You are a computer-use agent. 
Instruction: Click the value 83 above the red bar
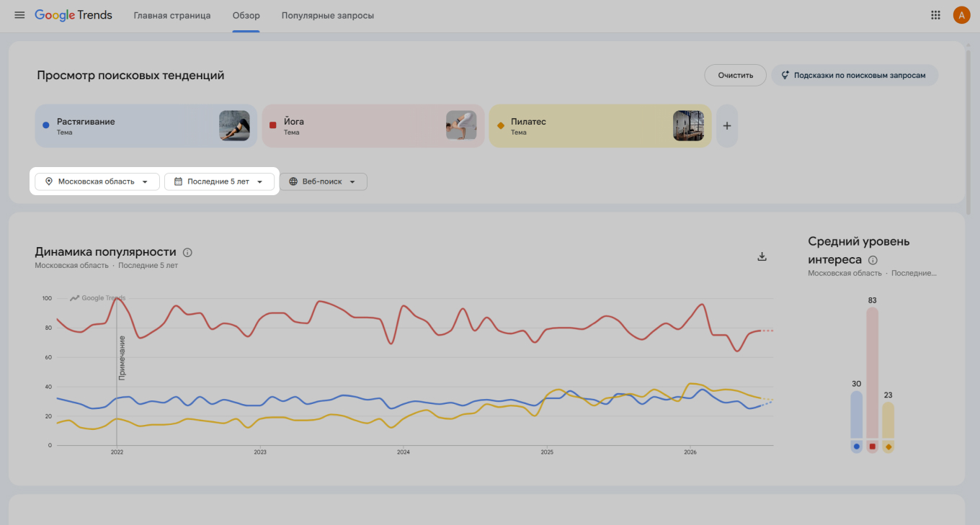[x=872, y=300]
